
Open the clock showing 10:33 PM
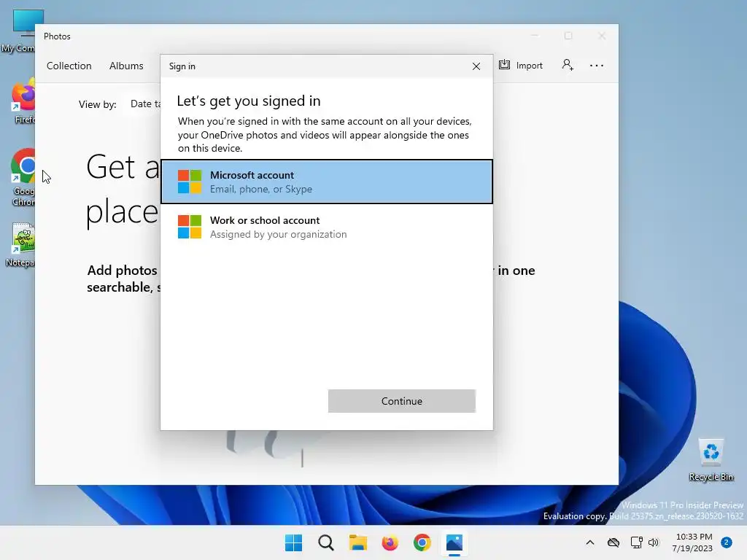point(692,542)
